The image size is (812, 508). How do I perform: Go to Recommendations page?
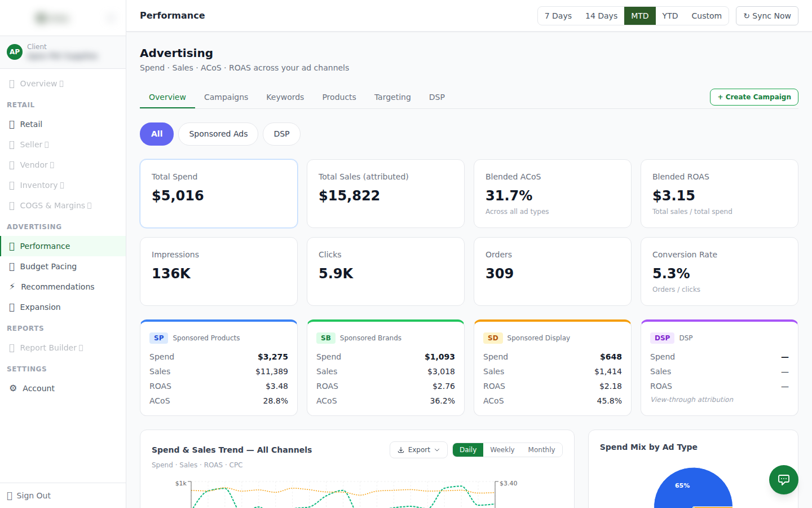point(63,287)
